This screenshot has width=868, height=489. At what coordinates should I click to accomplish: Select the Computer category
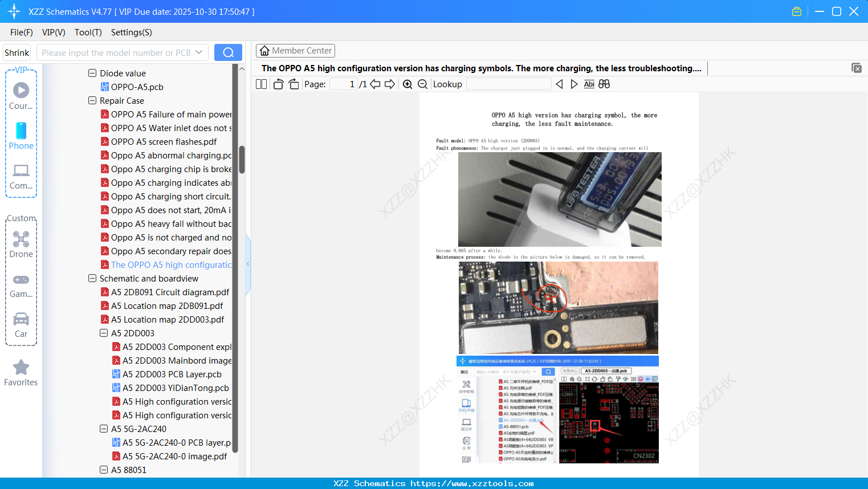(21, 176)
